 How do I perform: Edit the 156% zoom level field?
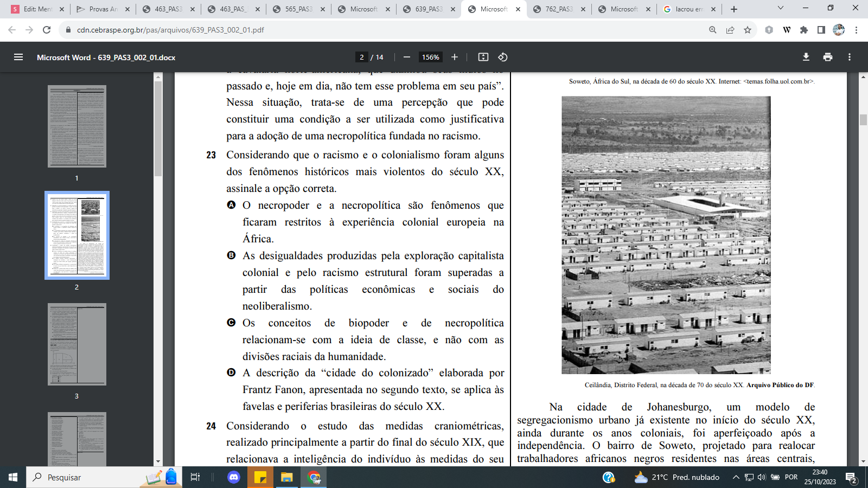(431, 57)
